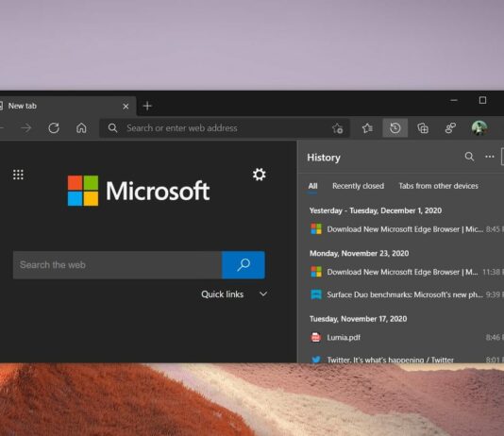Click the History panel title
The width and height of the screenshot is (504, 436).
point(324,158)
